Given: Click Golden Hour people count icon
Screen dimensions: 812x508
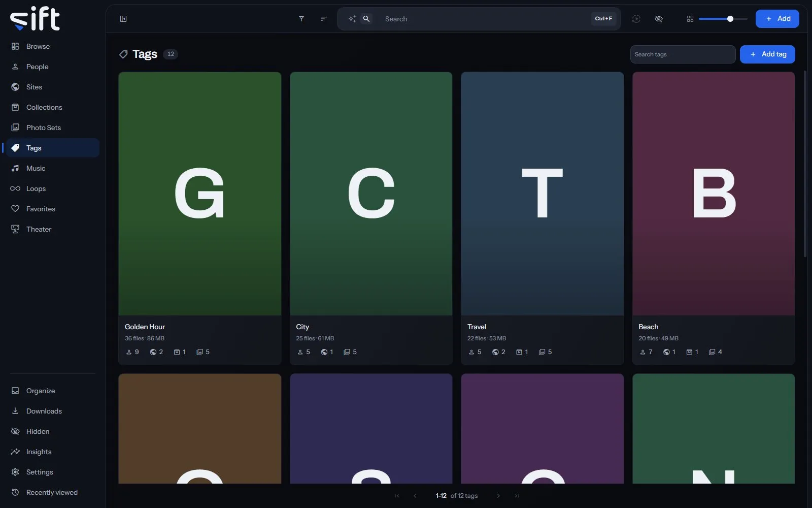Looking at the screenshot, I should 129,352.
